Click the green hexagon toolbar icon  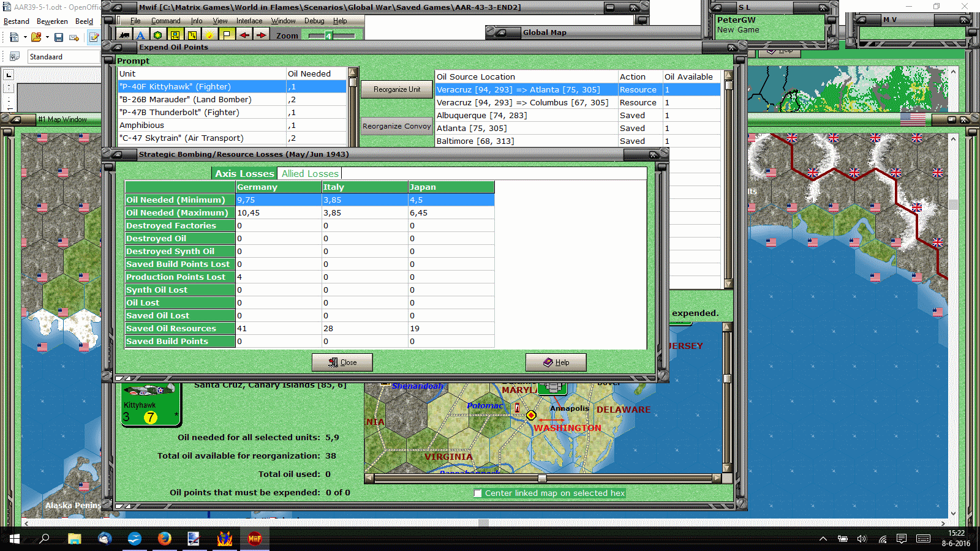[x=158, y=35]
